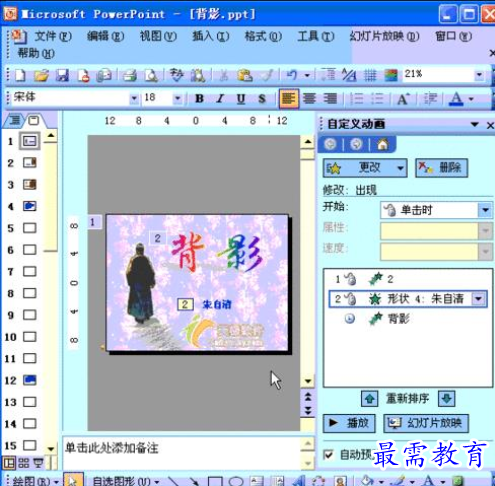Click the Print toolbar icon
The width and height of the screenshot is (495, 486).
click(130, 75)
